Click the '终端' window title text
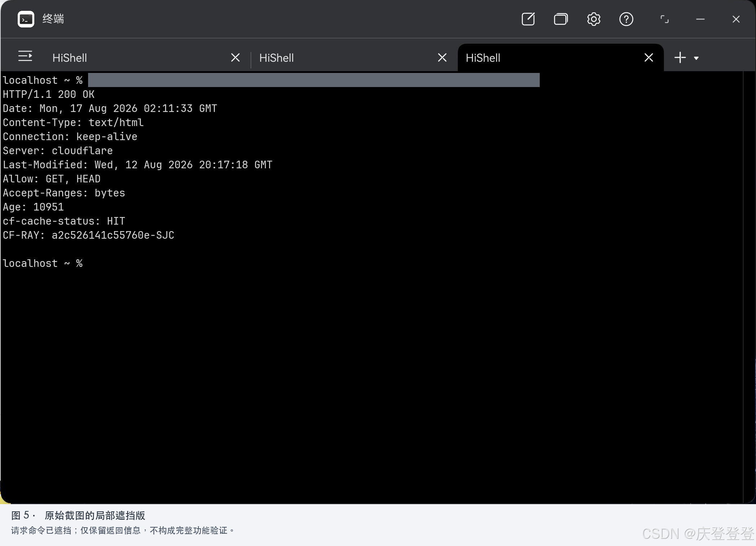Viewport: 756px width, 546px height. [x=53, y=19]
